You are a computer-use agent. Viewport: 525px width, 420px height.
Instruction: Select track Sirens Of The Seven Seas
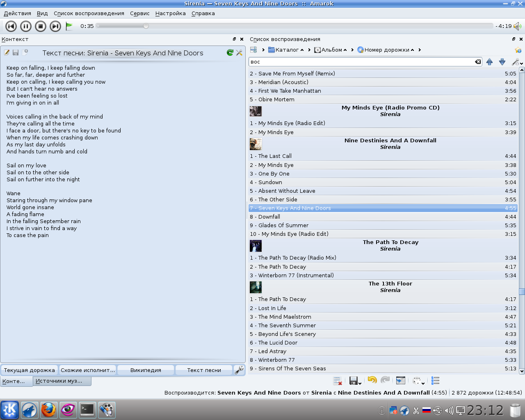tap(383, 369)
